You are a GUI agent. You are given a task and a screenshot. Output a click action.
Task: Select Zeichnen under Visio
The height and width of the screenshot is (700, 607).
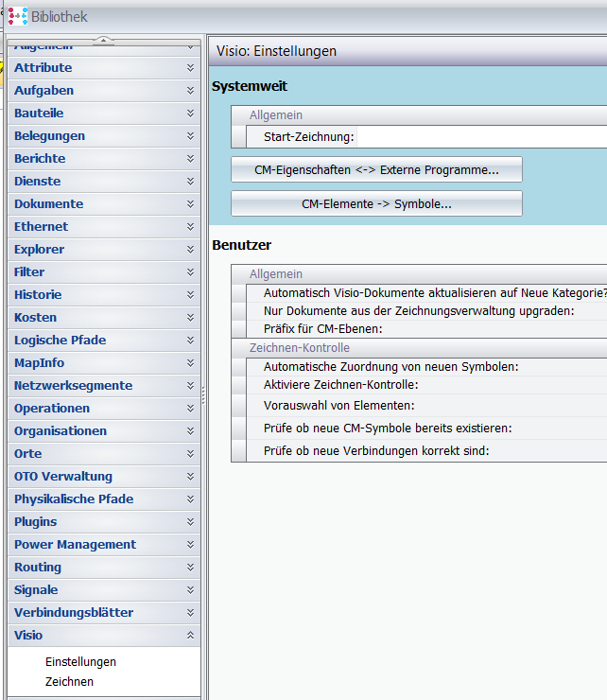pos(69,682)
